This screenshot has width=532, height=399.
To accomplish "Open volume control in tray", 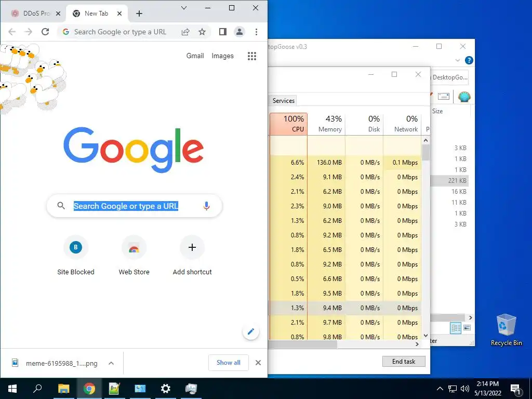I will click(465, 389).
